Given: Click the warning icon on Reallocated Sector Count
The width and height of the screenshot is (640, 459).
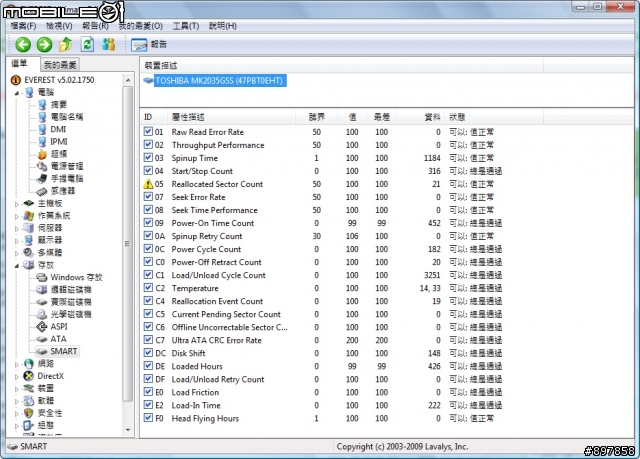Looking at the screenshot, I should (x=148, y=184).
